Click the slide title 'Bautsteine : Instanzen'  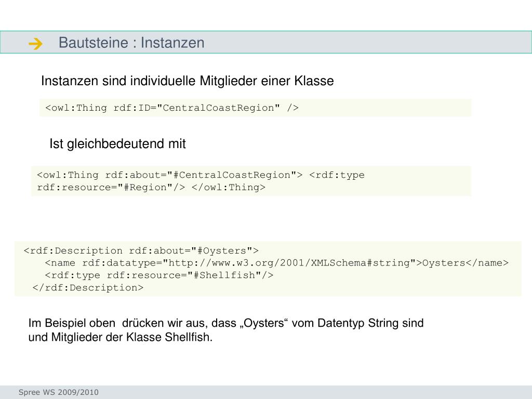click(131, 43)
